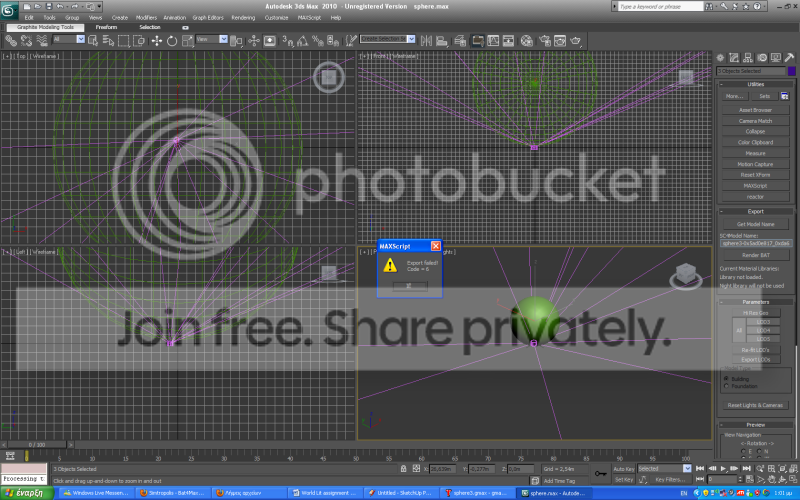The image size is (800, 500).
Task: Click the Maximize Viewport Toggle icon
Action: coord(793,479)
